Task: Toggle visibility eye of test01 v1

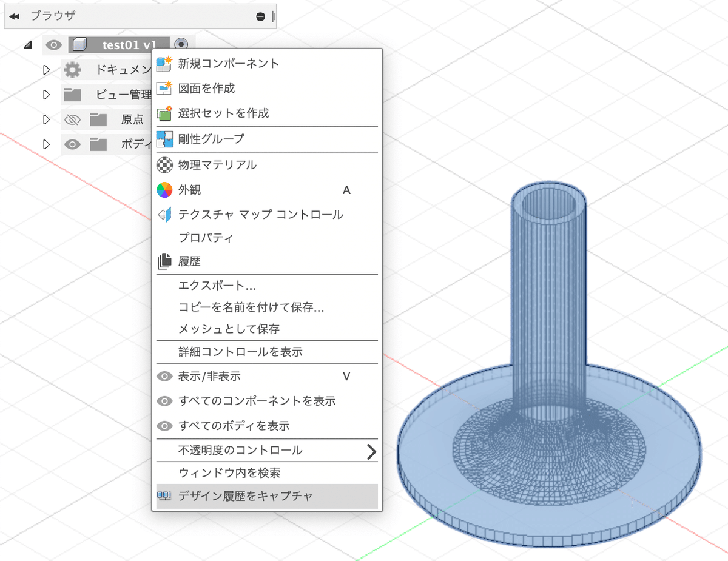Action: 54,45
